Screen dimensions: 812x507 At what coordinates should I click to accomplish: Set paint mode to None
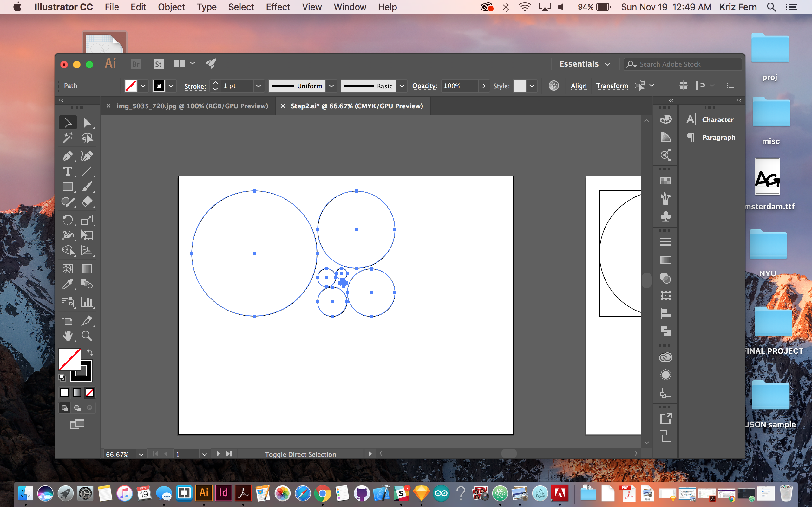(x=89, y=392)
